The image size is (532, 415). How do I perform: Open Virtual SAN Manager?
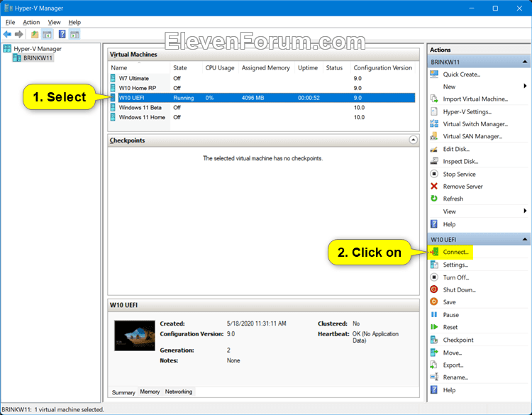coord(472,136)
